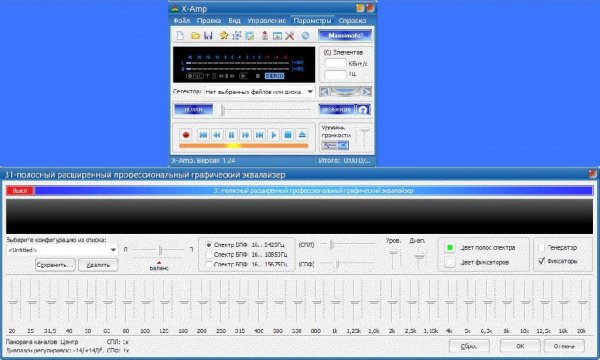Select first Спектр БПФ 5425Гц radio option
This screenshot has width=600, height=360.
click(209, 245)
